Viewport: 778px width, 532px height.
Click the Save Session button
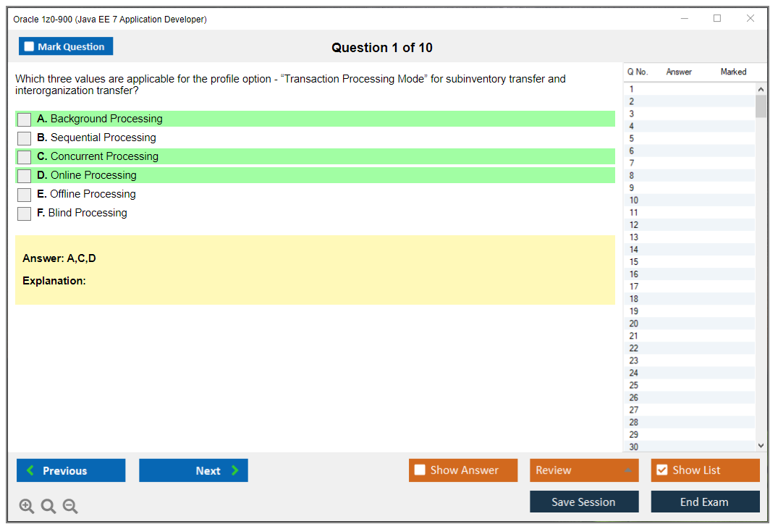(x=584, y=502)
